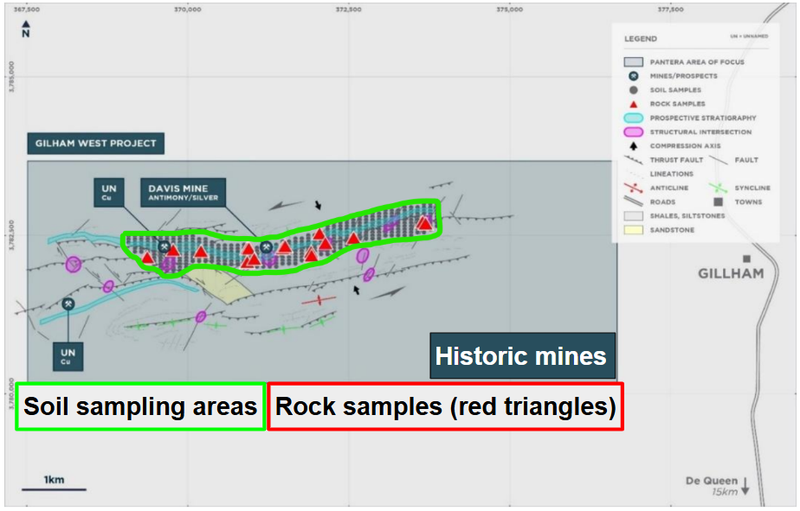Click the Mines/Prospects symbol in the legend

(x=634, y=76)
